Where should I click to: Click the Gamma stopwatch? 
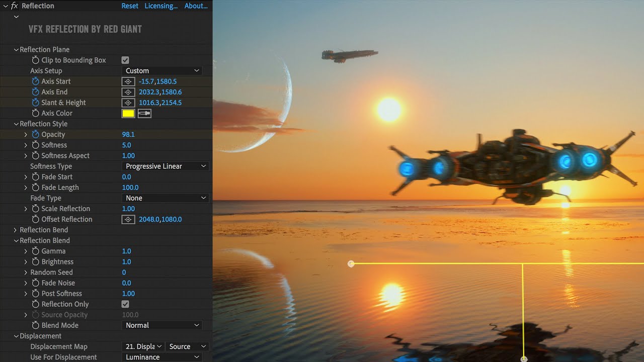[x=35, y=251]
